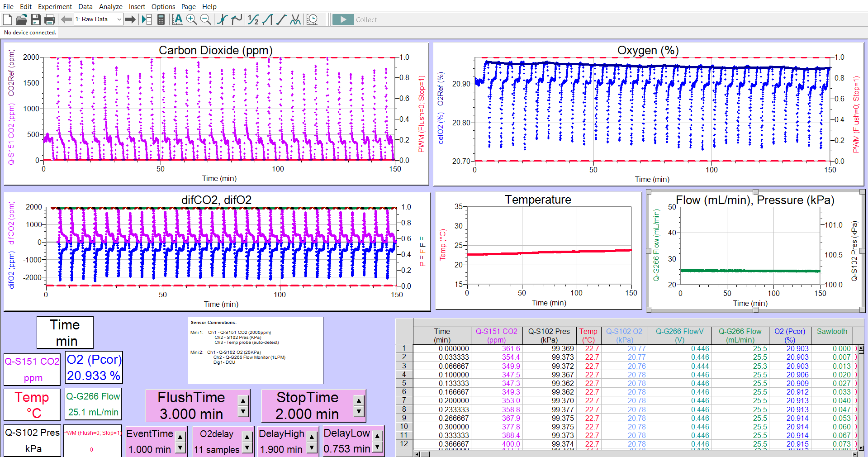
Task: Increase FlushTime with up arrow
Action: [243, 400]
